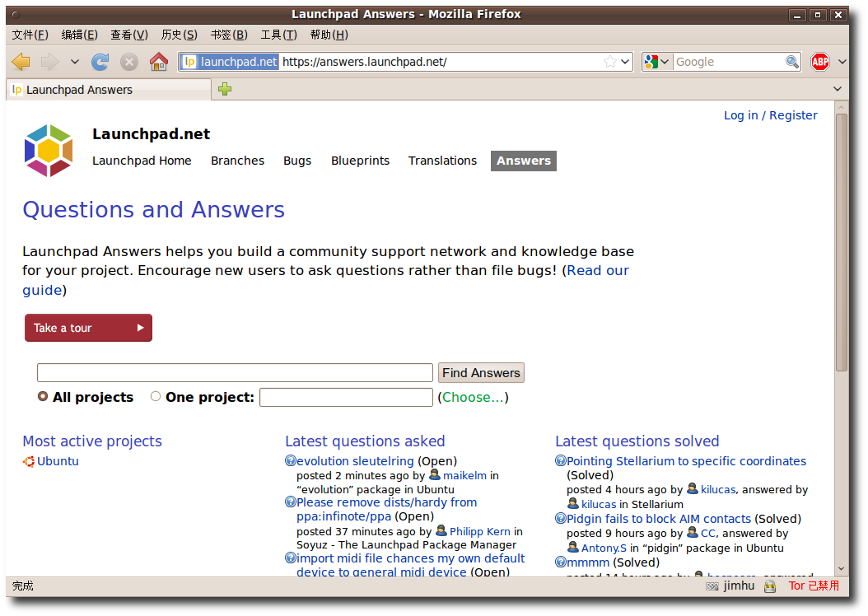
Task: Expand the URL bar history dropdown
Action: click(625, 62)
